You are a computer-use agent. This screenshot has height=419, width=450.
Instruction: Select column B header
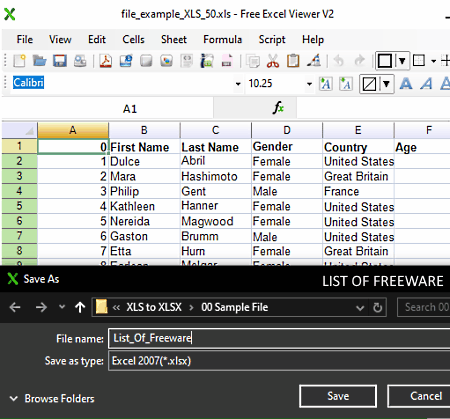click(144, 130)
